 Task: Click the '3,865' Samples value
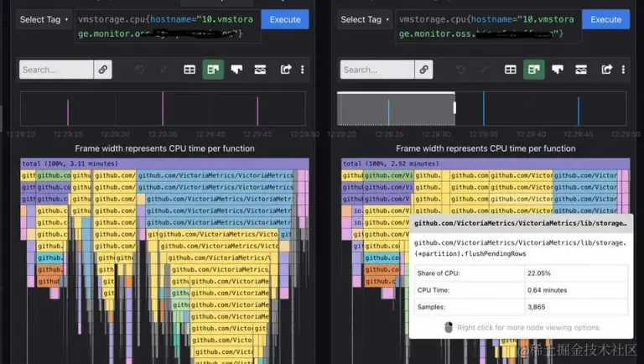point(537,307)
